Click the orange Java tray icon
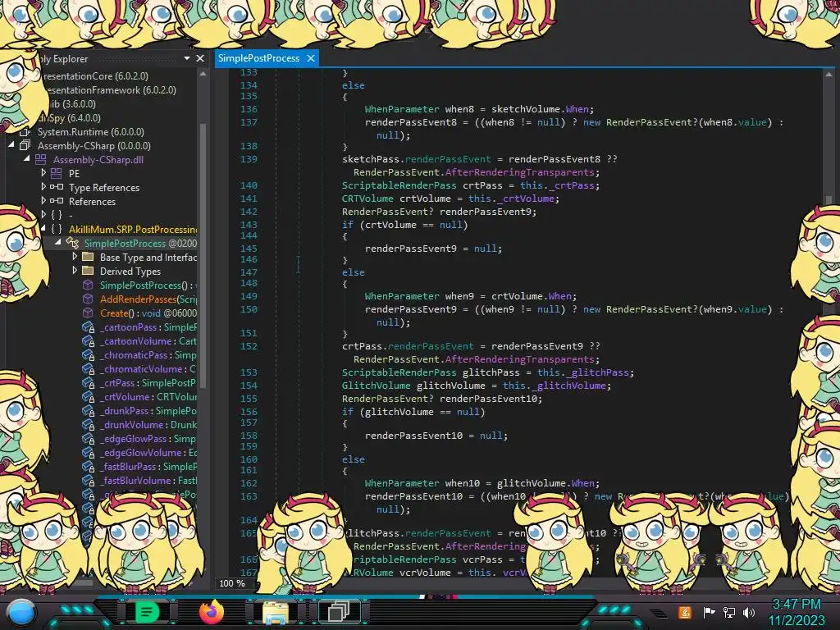The height and width of the screenshot is (630, 840). pyautogui.click(x=685, y=612)
